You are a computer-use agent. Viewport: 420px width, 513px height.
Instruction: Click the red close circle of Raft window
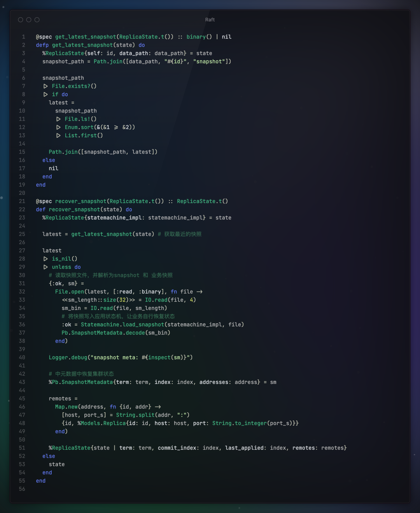point(21,20)
